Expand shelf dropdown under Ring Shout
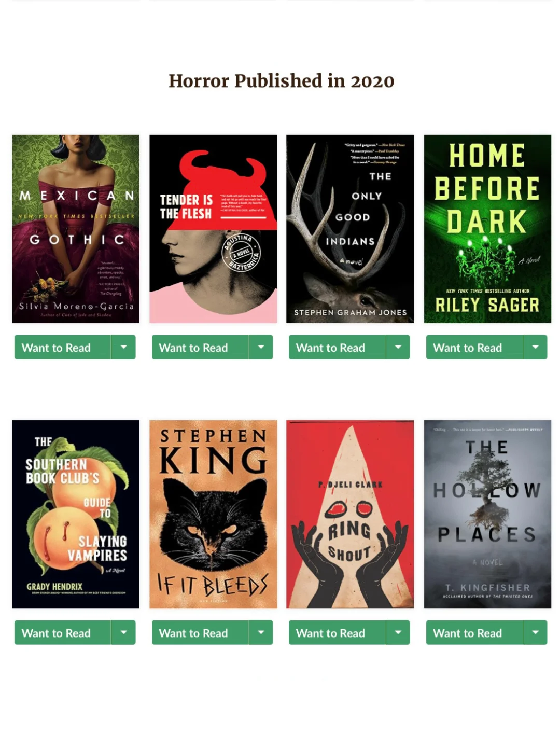This screenshot has height=747, width=560. (398, 632)
